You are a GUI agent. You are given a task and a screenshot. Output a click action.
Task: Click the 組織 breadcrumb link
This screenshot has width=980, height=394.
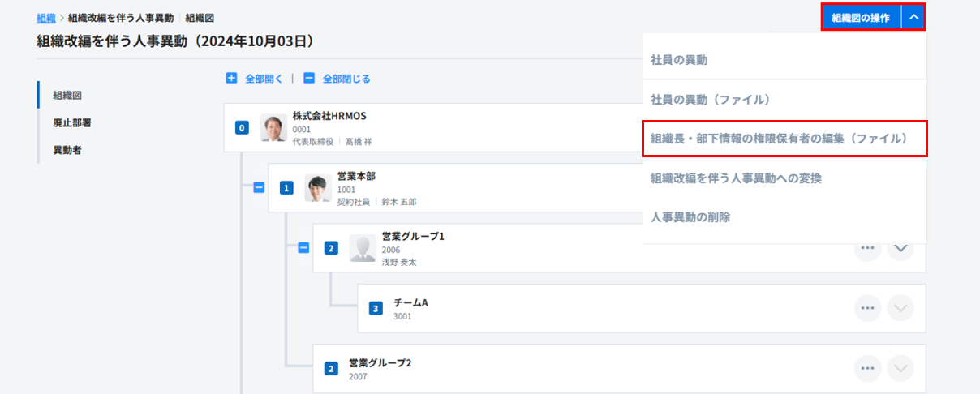pyautogui.click(x=46, y=17)
